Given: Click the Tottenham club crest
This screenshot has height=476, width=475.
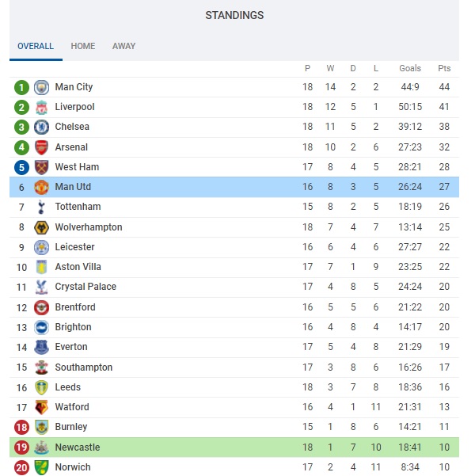Looking at the screenshot, I should pyautogui.click(x=41, y=208).
